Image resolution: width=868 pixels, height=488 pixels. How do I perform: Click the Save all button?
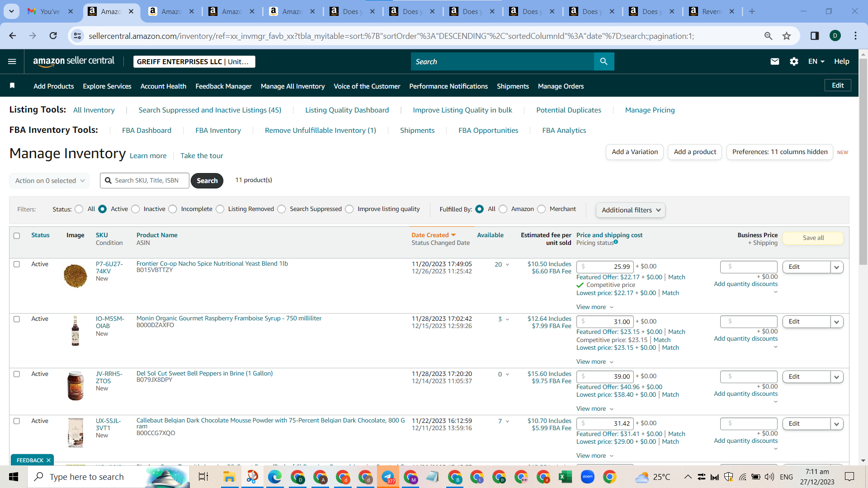813,238
